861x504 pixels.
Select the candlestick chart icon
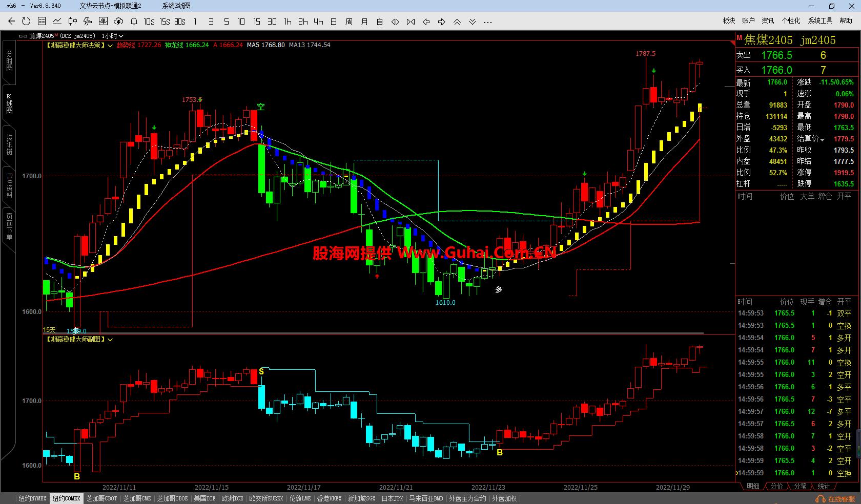tap(72, 22)
